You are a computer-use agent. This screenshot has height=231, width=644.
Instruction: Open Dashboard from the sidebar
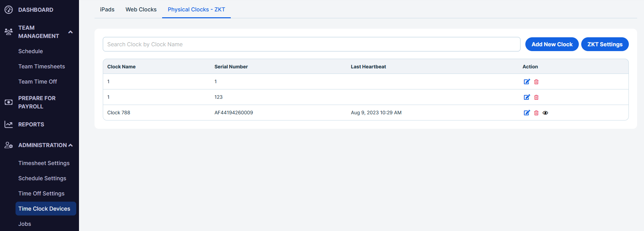36,10
